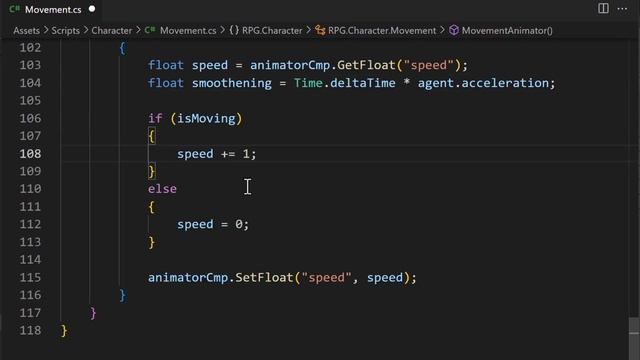Click the word smoothening on line 104
The height and width of the screenshot is (360, 640).
[232, 83]
